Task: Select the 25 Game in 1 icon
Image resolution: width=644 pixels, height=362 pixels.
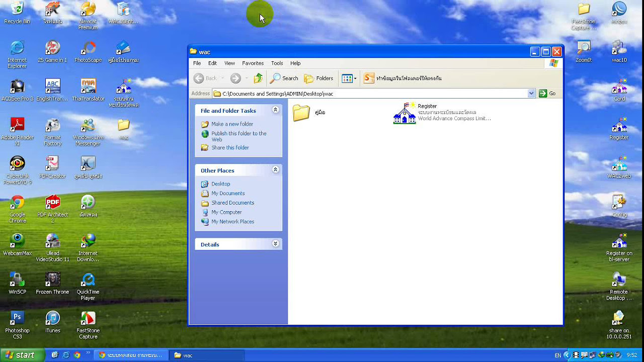Action: point(52,51)
